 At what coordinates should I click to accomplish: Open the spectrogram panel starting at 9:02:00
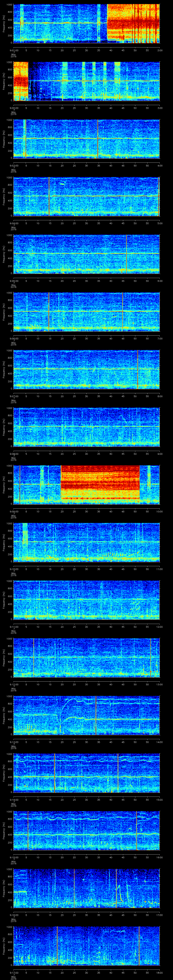tap(86, 81)
